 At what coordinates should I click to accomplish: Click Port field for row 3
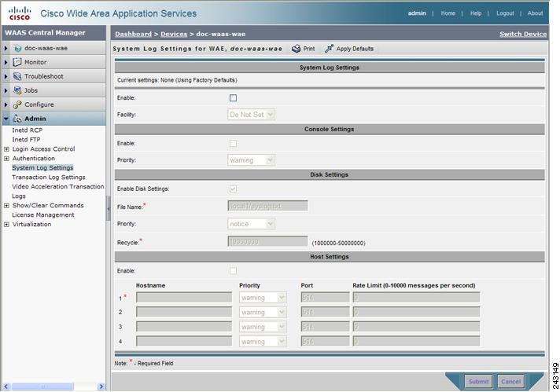(325, 326)
